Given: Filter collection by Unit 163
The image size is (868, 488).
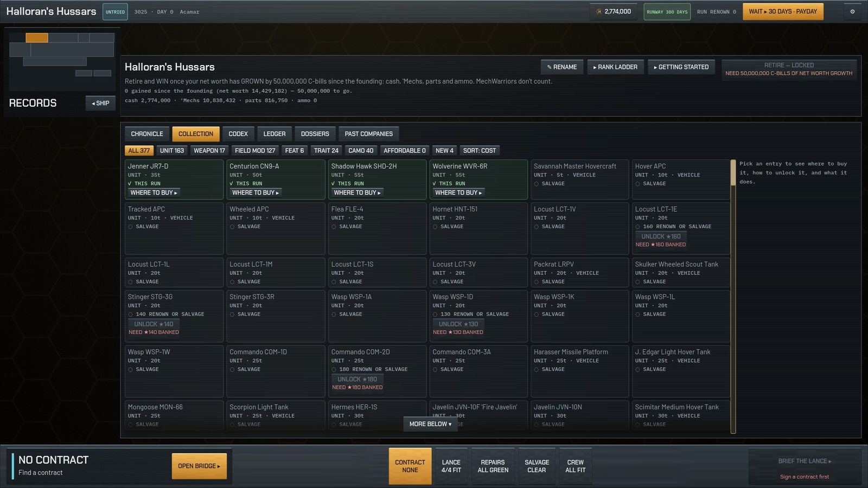Looking at the screenshot, I should 172,151.
